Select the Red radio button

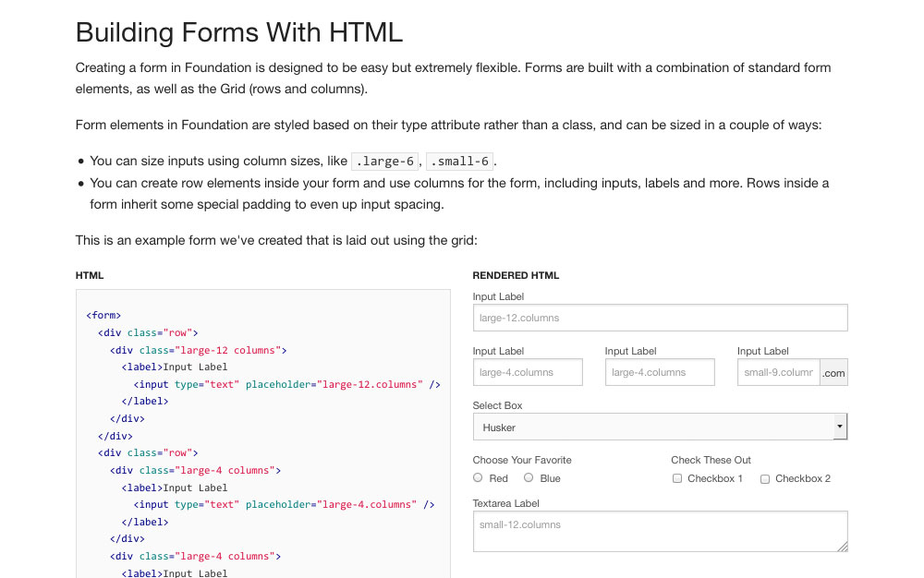(x=478, y=478)
